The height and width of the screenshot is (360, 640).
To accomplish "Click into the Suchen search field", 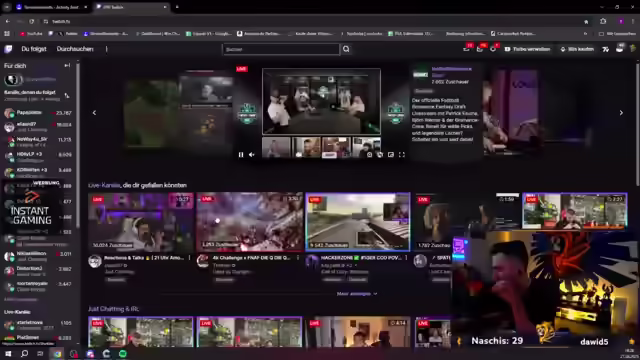I will (x=281, y=49).
